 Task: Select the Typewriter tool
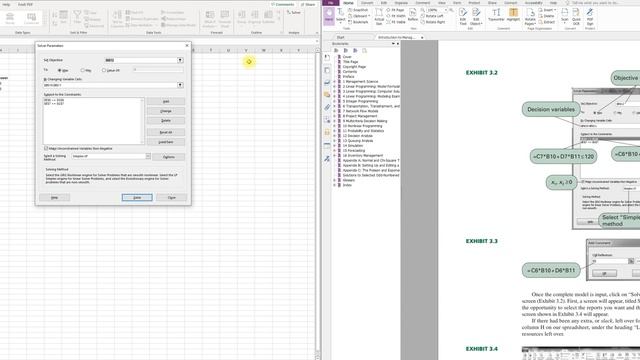(496, 15)
